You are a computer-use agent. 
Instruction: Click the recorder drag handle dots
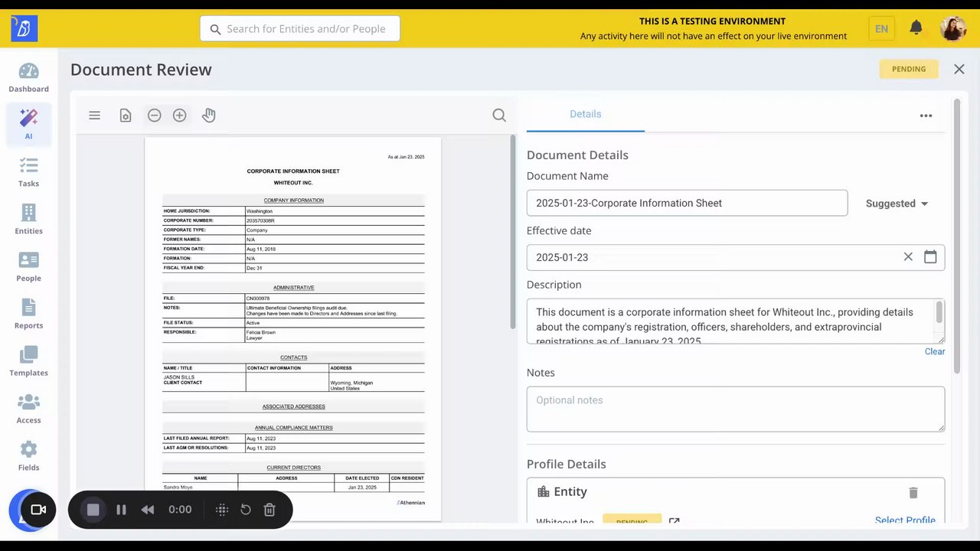click(x=222, y=510)
